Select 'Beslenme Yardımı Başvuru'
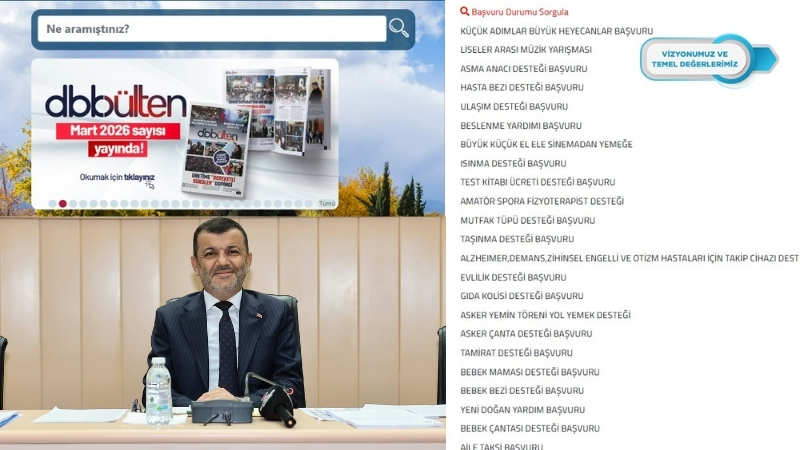This screenshot has width=800, height=450. (520, 126)
